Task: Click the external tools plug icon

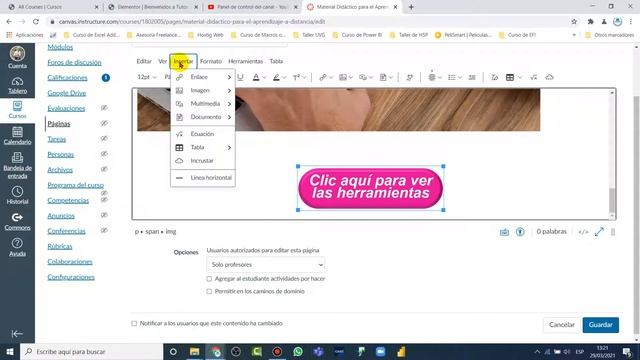Action: (409, 77)
